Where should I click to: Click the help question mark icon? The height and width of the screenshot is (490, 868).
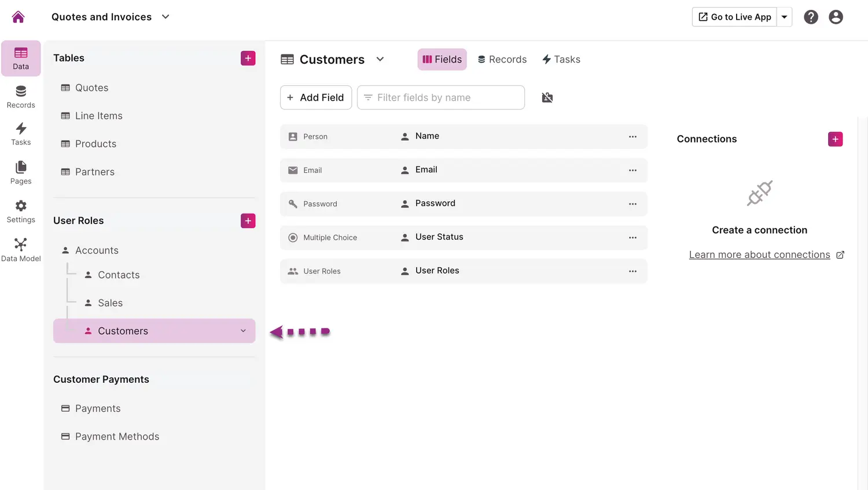coord(811,17)
